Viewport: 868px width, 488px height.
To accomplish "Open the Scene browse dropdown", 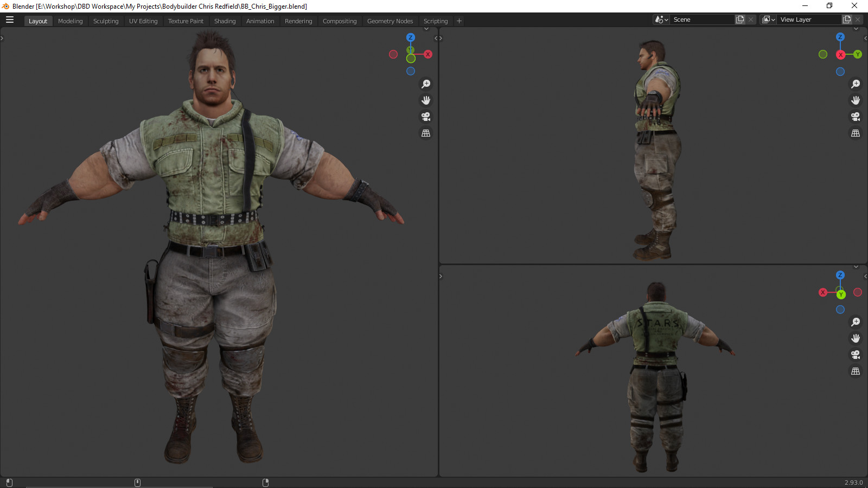I will [x=661, y=20].
